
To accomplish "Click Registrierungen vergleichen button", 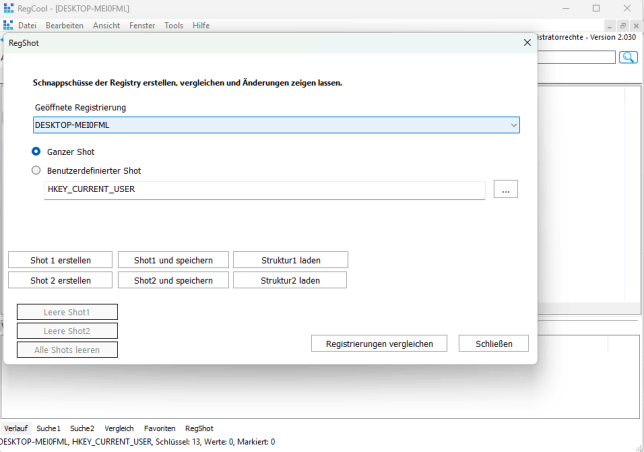I will pyautogui.click(x=379, y=343).
